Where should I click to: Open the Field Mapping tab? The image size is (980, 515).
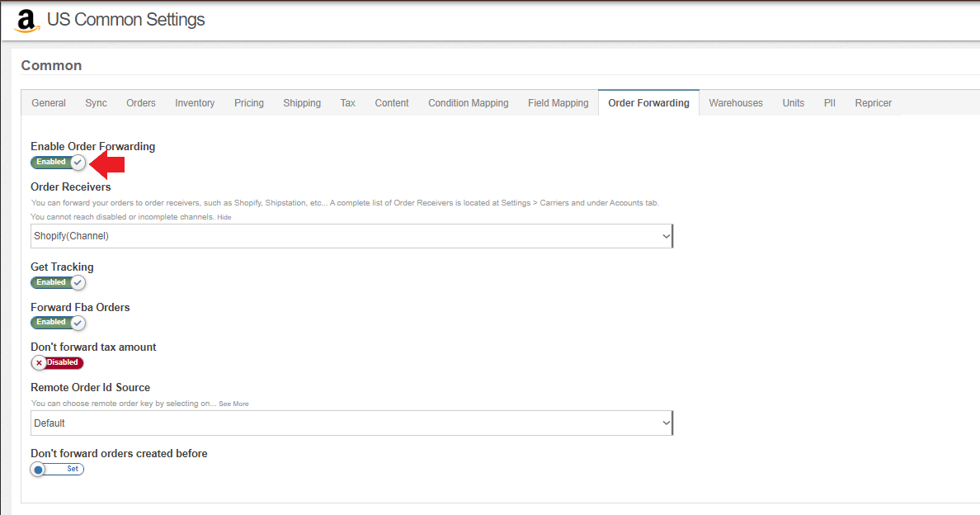pyautogui.click(x=558, y=103)
